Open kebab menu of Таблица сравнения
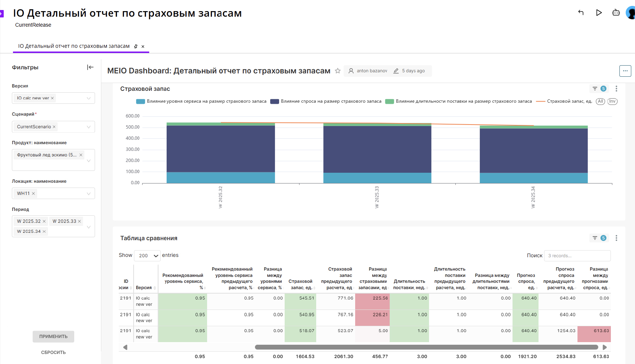 click(x=616, y=238)
